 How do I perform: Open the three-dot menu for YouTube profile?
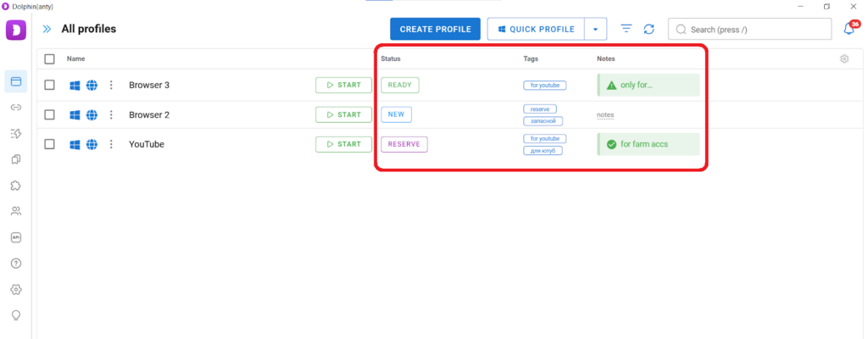(111, 144)
